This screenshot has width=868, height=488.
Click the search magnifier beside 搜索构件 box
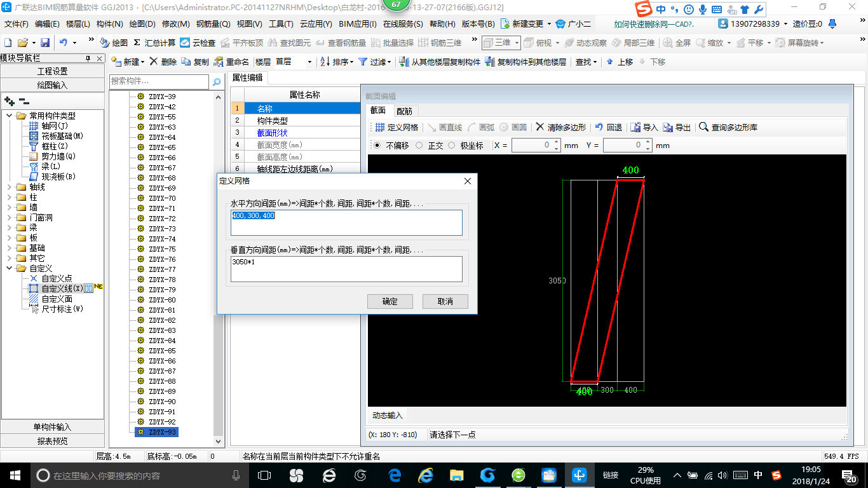pos(217,82)
